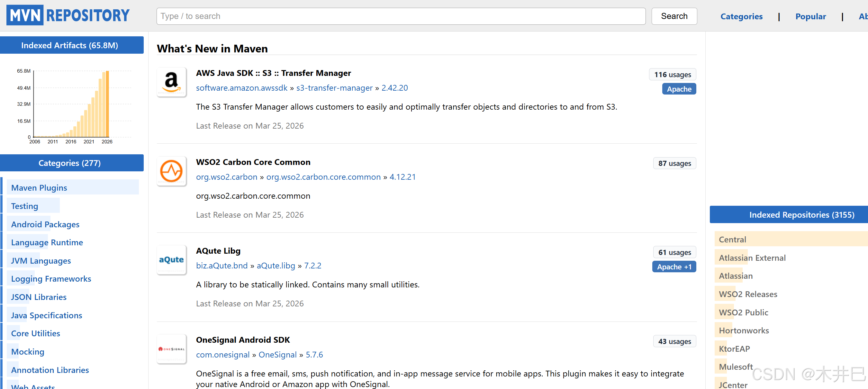Click the WSO2 Carbon orange logo icon

point(171,171)
